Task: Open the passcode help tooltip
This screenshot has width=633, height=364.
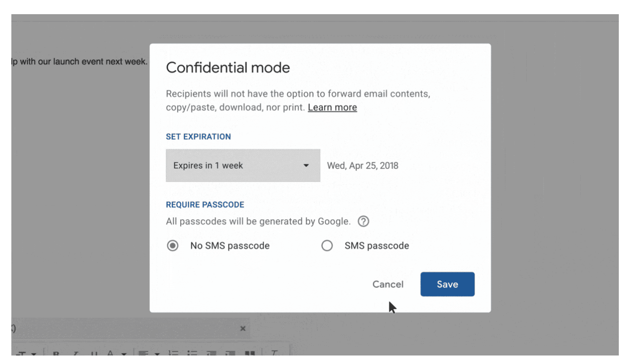Action: pyautogui.click(x=363, y=221)
